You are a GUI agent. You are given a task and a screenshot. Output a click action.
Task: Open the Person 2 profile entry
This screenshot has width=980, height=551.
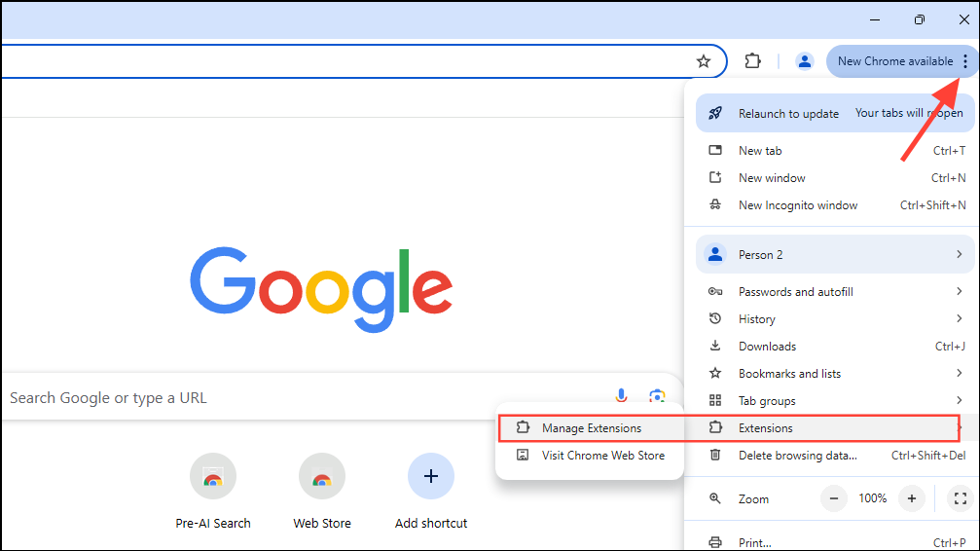(834, 254)
